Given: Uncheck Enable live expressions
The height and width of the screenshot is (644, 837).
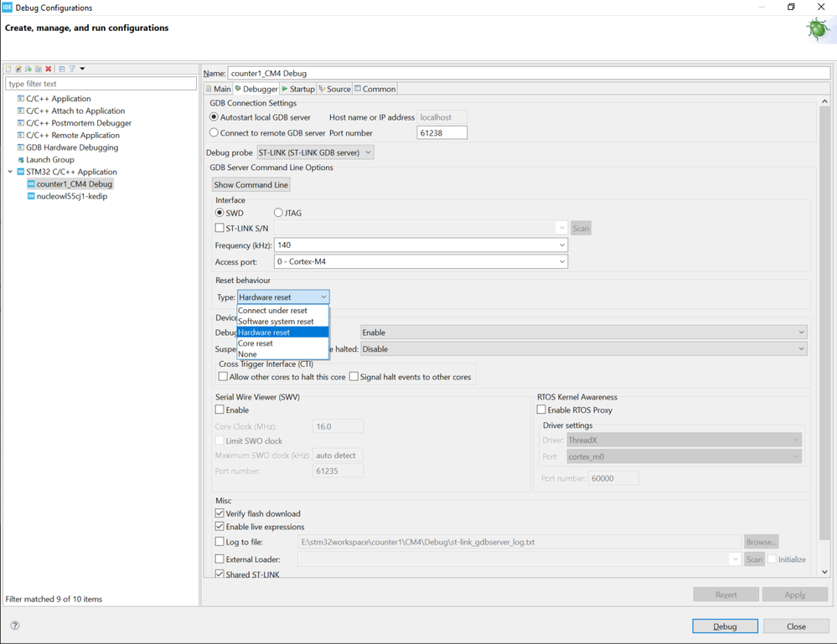Looking at the screenshot, I should (x=220, y=527).
